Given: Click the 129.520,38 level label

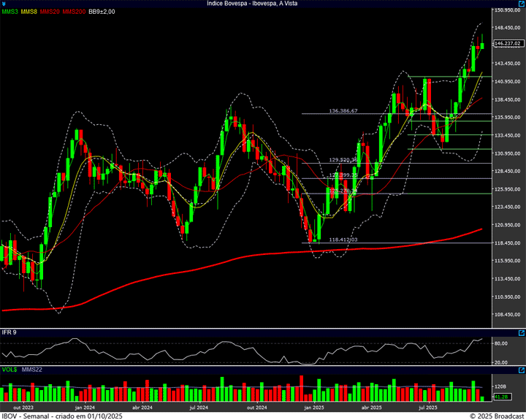Looking at the screenshot, I should click(x=343, y=160).
